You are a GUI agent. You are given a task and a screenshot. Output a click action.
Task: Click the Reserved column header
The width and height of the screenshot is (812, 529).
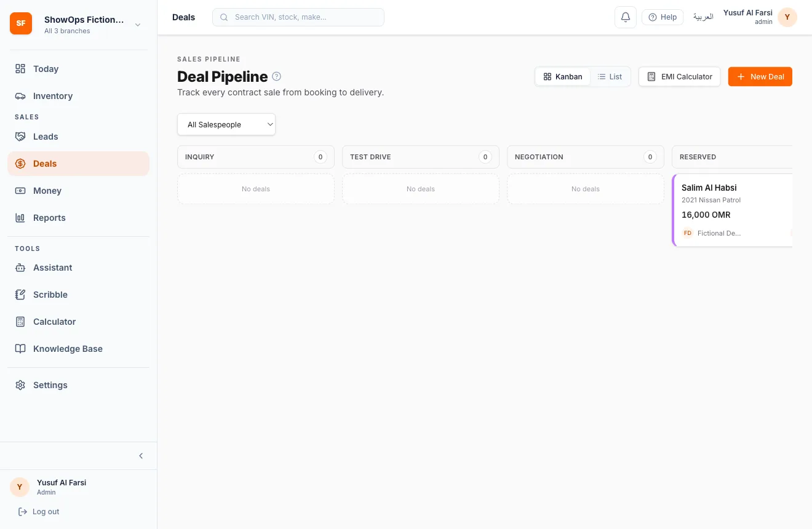(732, 157)
